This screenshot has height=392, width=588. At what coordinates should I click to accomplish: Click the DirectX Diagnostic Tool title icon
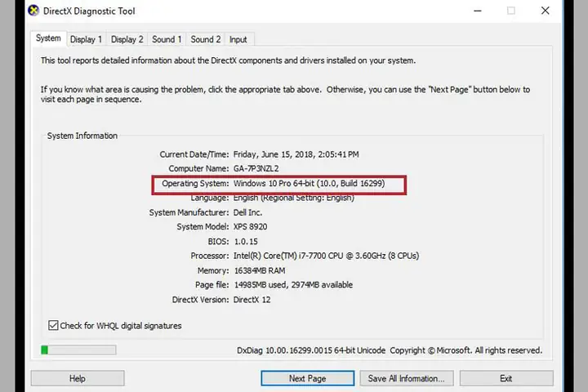(x=33, y=11)
